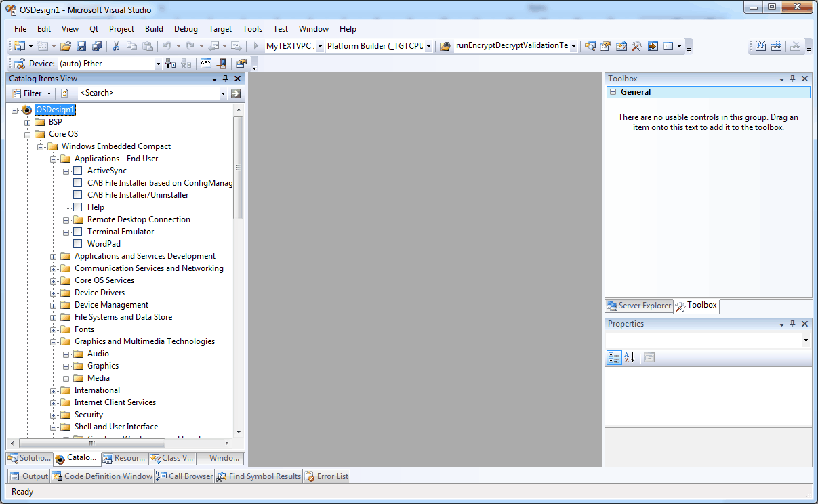
Task: Check CAB File Installer based on ConfigManager
Action: [77, 183]
